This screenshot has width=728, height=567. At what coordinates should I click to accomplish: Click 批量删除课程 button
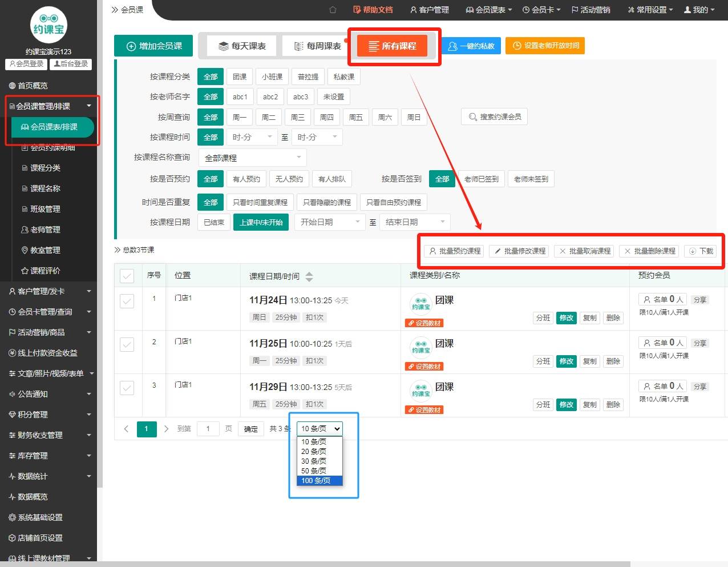point(650,251)
